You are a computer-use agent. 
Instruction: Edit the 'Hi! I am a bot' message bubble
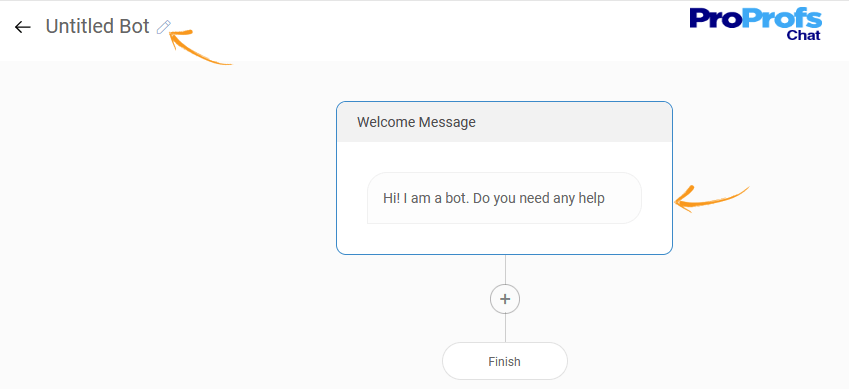[504, 198]
